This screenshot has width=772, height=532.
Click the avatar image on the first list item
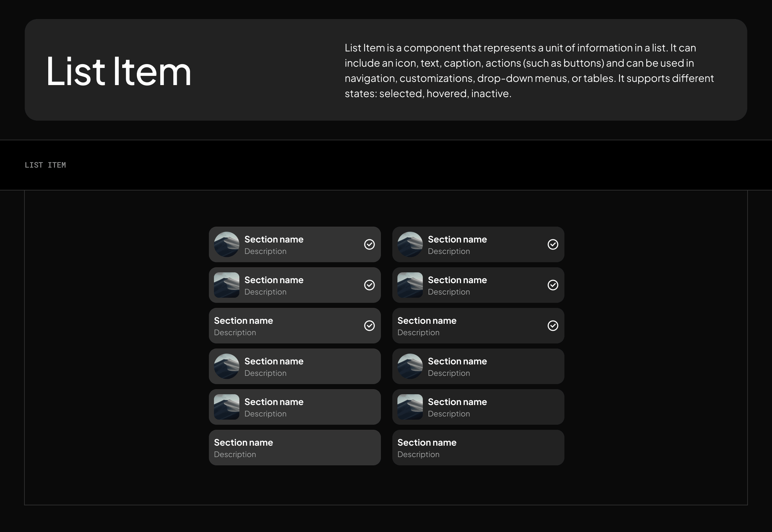(x=227, y=244)
